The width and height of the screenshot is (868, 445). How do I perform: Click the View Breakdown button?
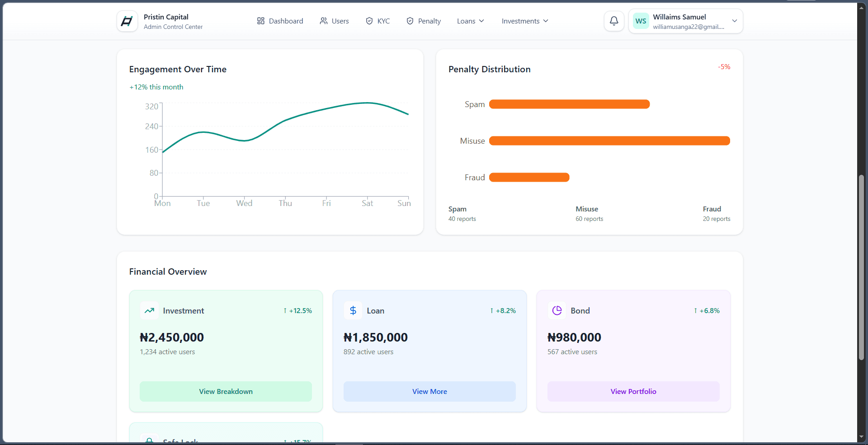tap(226, 392)
